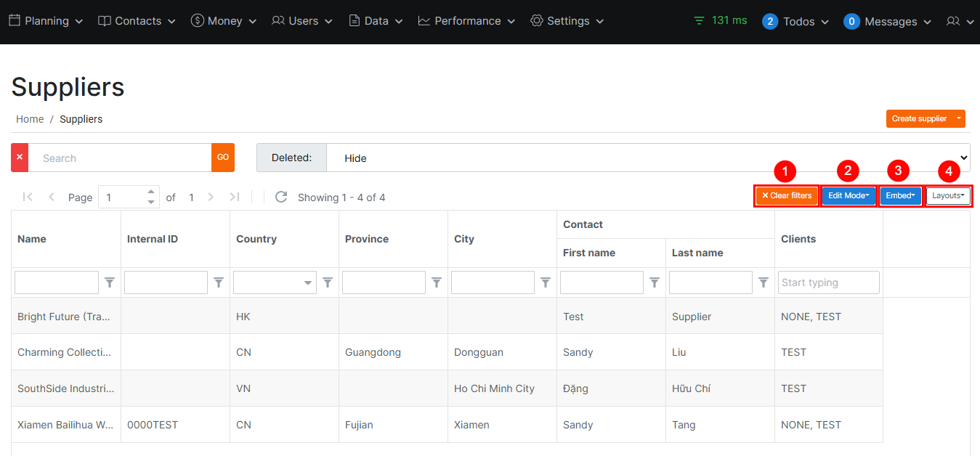Click filter icon for First name column
The width and height of the screenshot is (980, 456).
655,282
